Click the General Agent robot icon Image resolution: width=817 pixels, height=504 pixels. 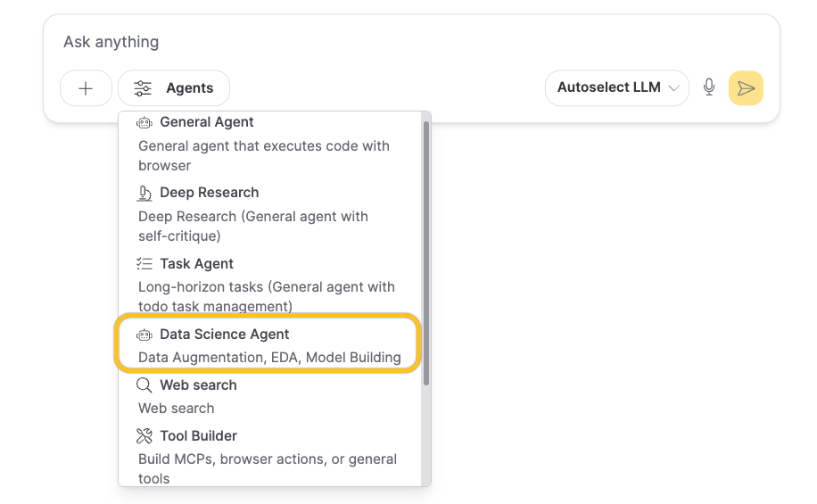coord(144,122)
